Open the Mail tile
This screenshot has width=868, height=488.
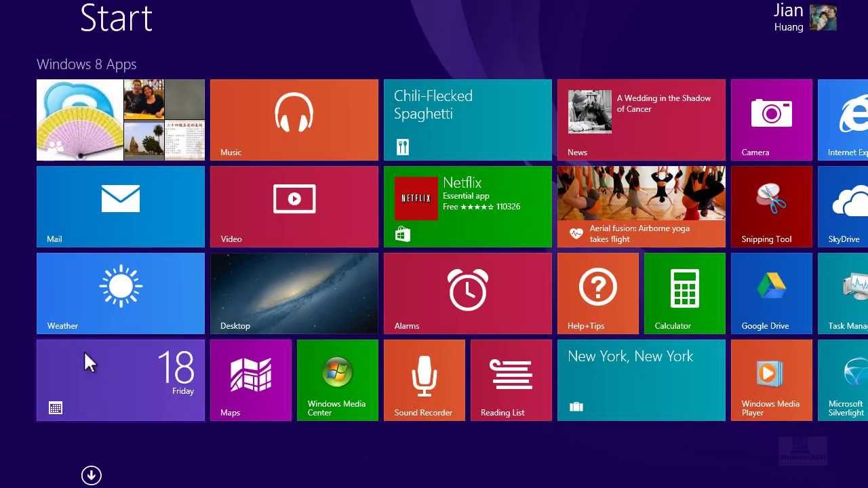pyautogui.click(x=121, y=207)
